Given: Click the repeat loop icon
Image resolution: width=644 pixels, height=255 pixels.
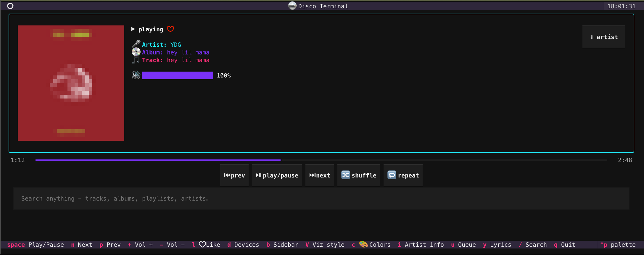Looking at the screenshot, I should tap(392, 175).
